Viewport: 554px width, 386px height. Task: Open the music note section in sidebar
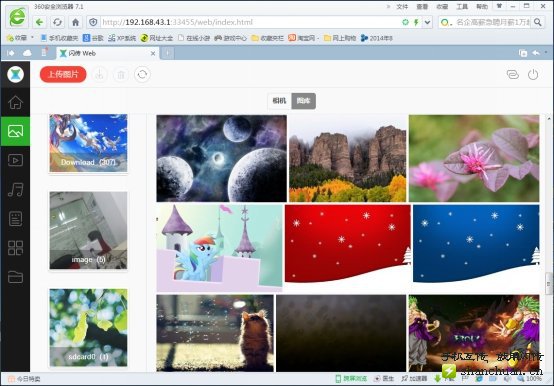15,190
